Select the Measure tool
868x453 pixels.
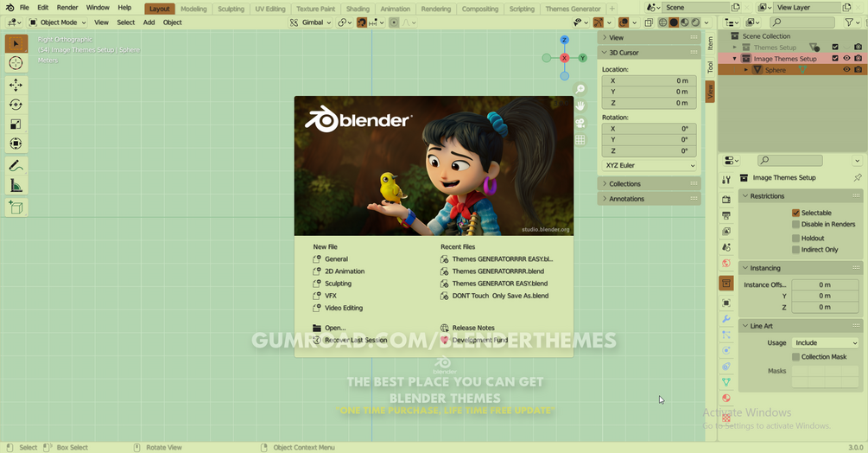click(16, 186)
